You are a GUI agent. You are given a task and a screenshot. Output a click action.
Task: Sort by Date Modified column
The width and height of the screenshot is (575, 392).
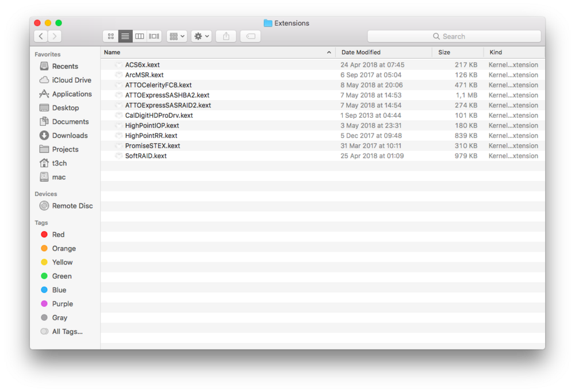(x=382, y=52)
